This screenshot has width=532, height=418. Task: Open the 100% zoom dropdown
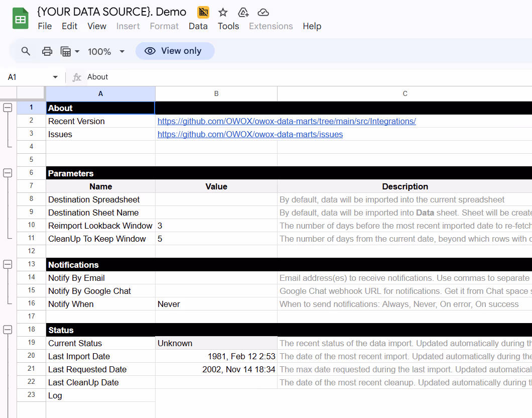106,52
